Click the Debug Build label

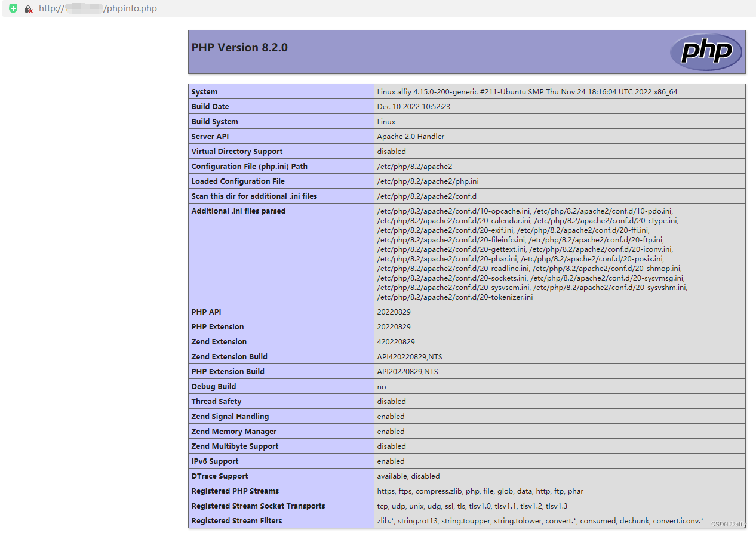[214, 387]
